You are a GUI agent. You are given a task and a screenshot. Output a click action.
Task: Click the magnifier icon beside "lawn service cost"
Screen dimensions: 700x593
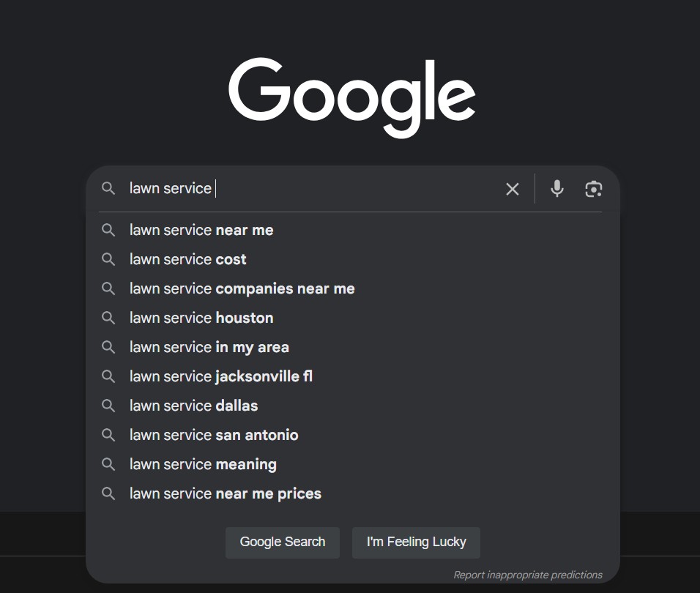(x=108, y=259)
